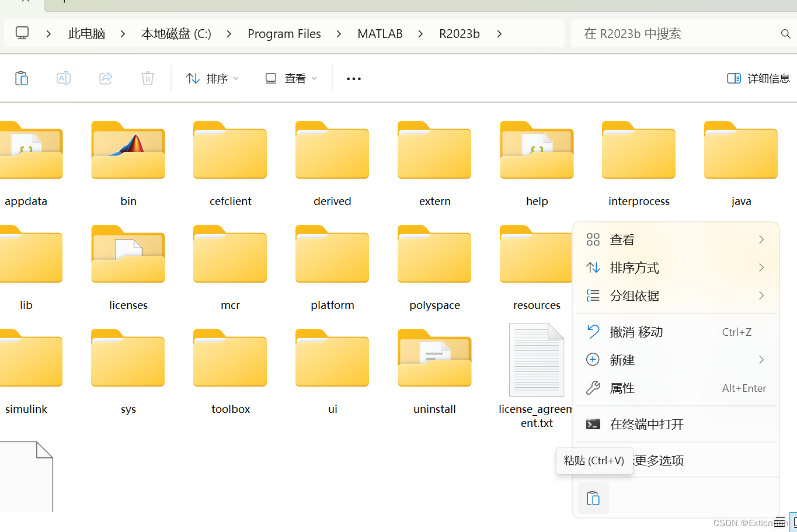Click the Paste icon in the toolbar
This screenshot has width=797, height=532.
coord(22,78)
